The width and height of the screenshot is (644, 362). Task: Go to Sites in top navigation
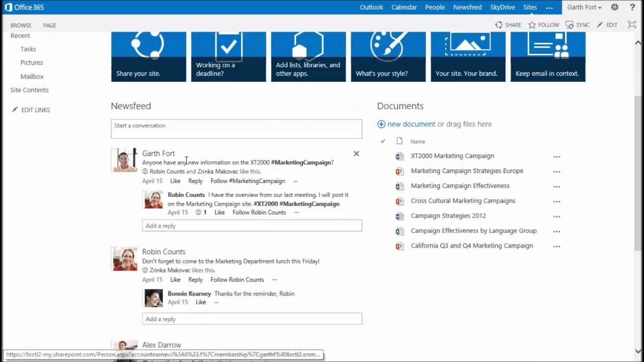point(530,7)
